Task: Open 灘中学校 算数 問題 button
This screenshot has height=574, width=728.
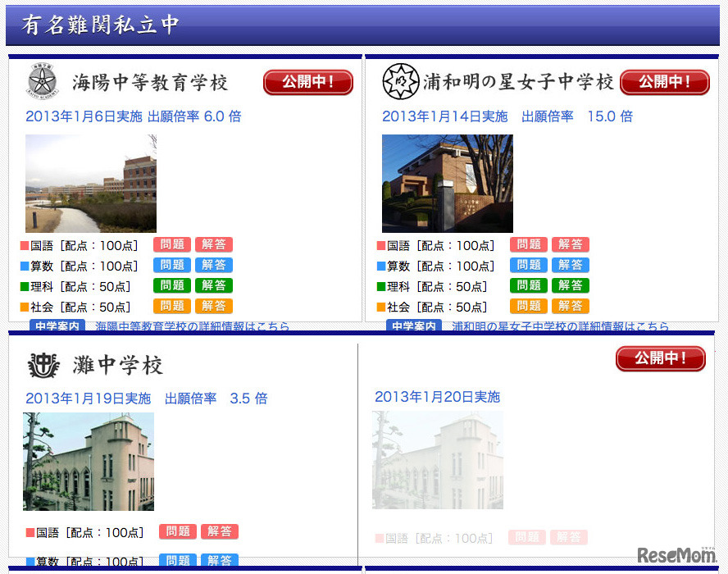Action: click(x=178, y=560)
